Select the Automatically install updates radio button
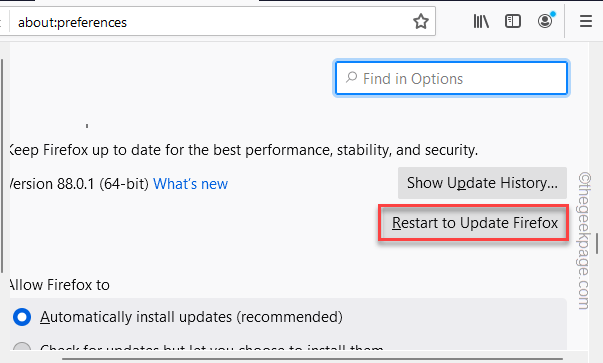 tap(22, 317)
